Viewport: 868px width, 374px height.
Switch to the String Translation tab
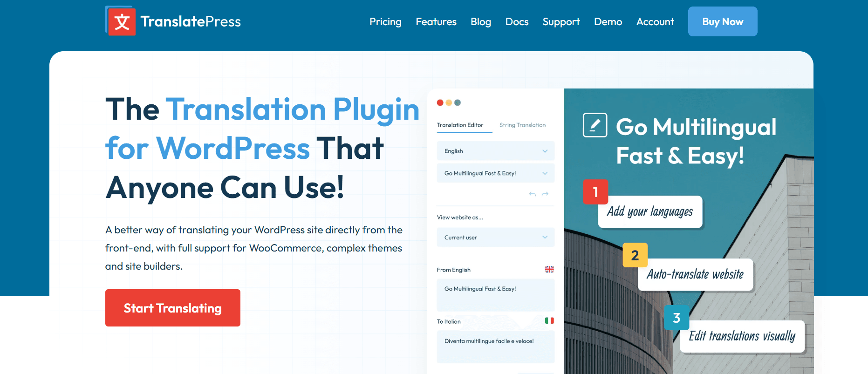(522, 125)
